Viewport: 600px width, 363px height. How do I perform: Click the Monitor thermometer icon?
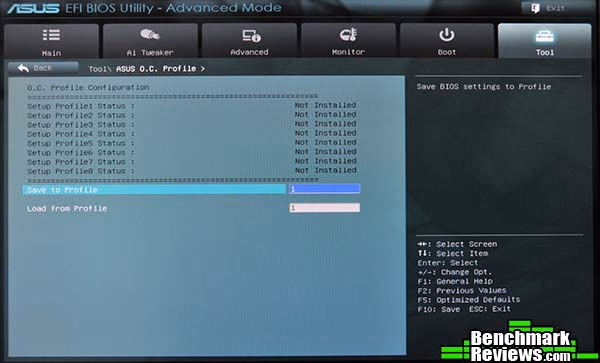pyautogui.click(x=348, y=35)
